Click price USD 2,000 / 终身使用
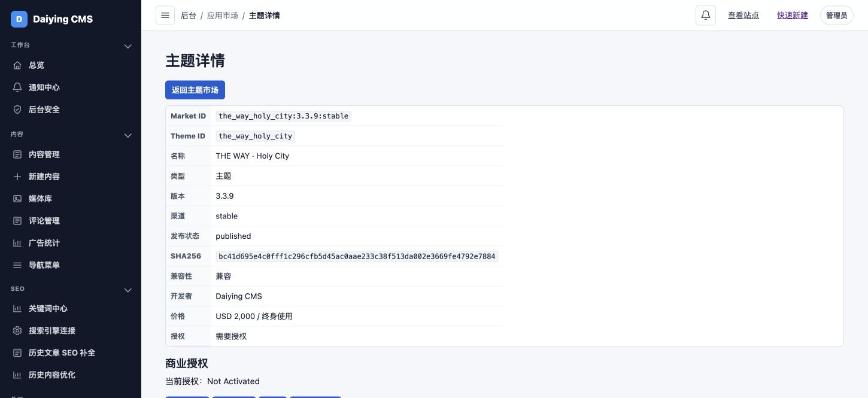The height and width of the screenshot is (398, 868). [x=254, y=317]
